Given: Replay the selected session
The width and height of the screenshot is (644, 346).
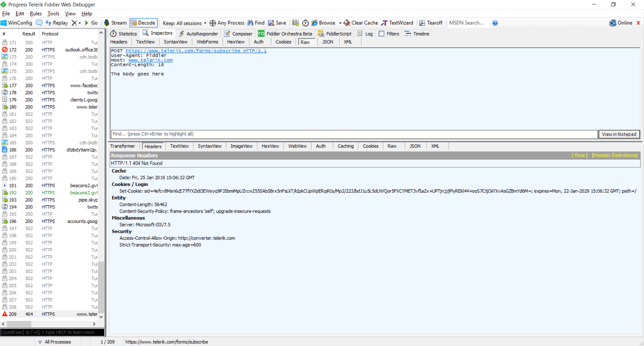Looking at the screenshot, I should point(56,23).
